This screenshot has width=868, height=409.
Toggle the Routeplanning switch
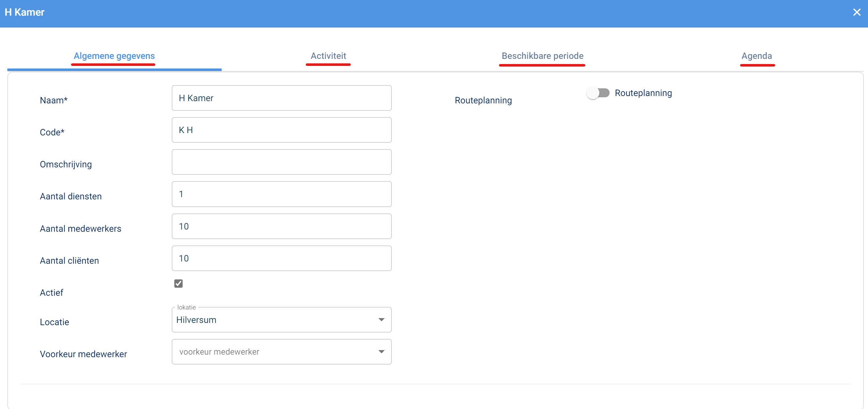tap(598, 93)
